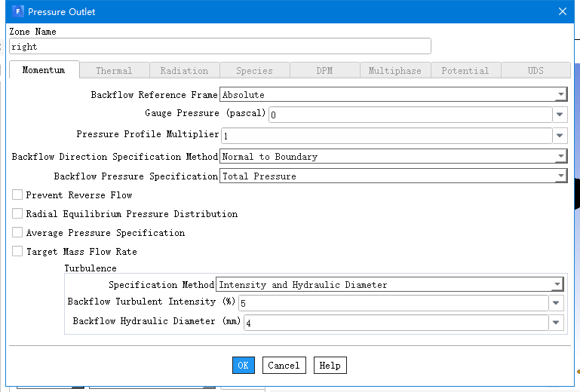
Task: Click the Fluent app icon in title bar
Action: point(18,11)
